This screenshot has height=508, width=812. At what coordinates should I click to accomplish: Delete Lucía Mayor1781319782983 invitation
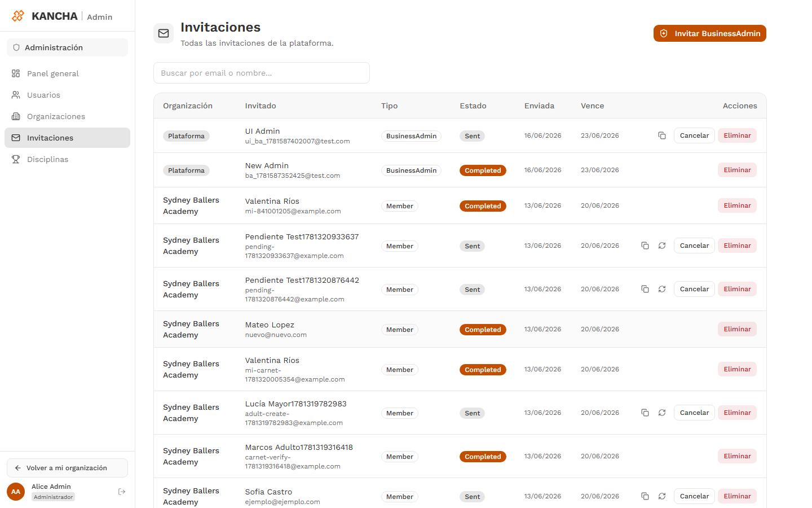point(737,413)
